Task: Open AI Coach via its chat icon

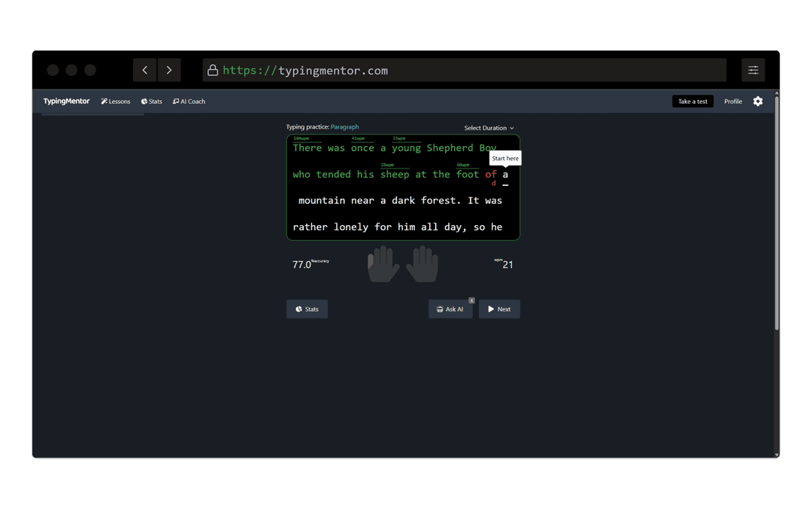Action: click(176, 101)
